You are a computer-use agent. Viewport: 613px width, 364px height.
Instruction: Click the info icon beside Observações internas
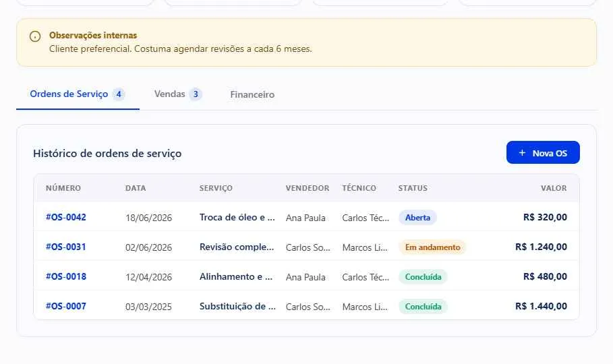35,36
